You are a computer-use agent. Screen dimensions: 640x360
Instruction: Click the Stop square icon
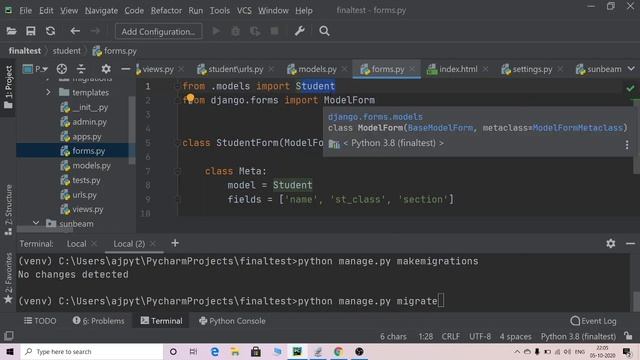pos(274,31)
